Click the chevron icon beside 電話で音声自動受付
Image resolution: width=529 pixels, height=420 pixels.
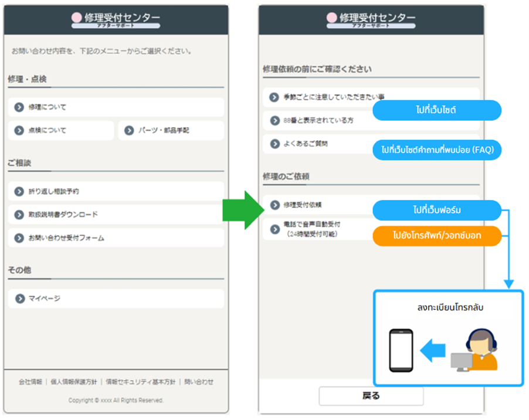pos(274,229)
